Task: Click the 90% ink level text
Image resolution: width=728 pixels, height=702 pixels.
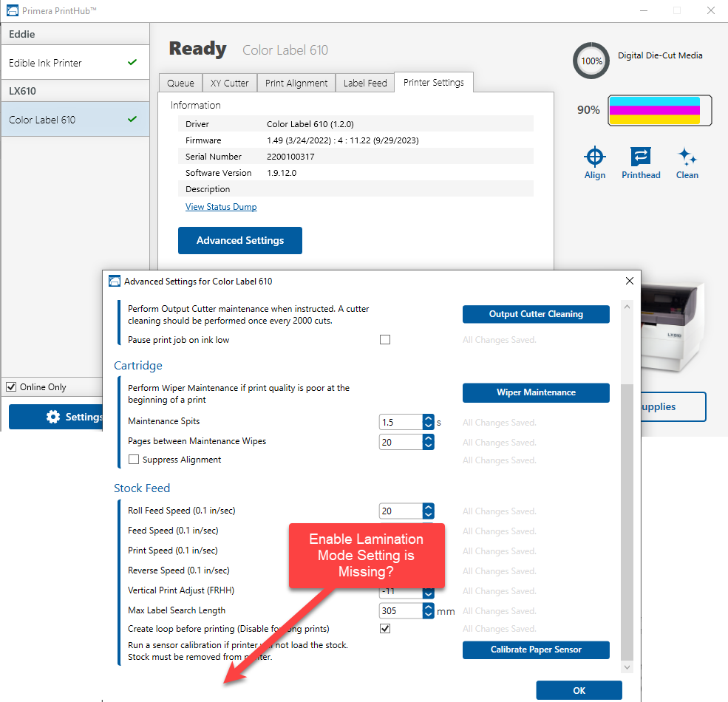Action: point(588,110)
